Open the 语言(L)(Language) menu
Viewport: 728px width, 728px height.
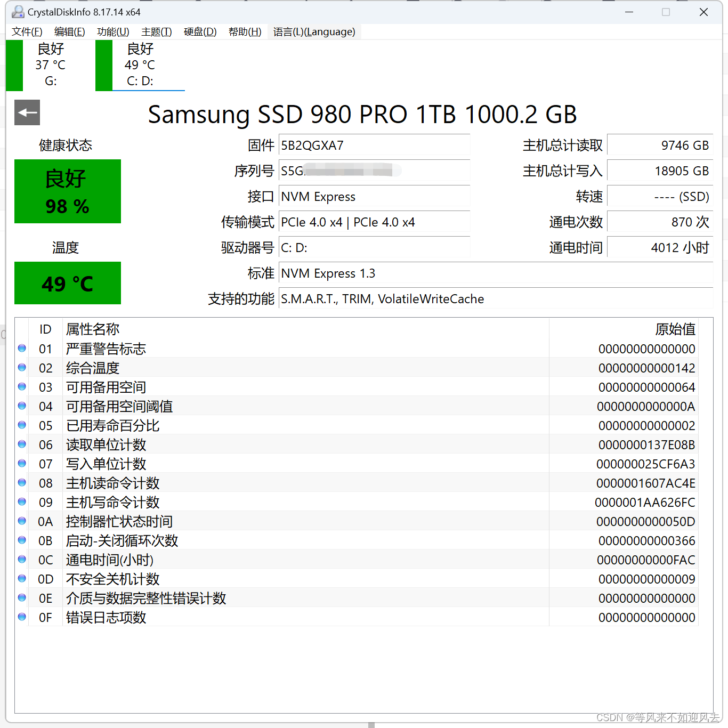pyautogui.click(x=314, y=32)
